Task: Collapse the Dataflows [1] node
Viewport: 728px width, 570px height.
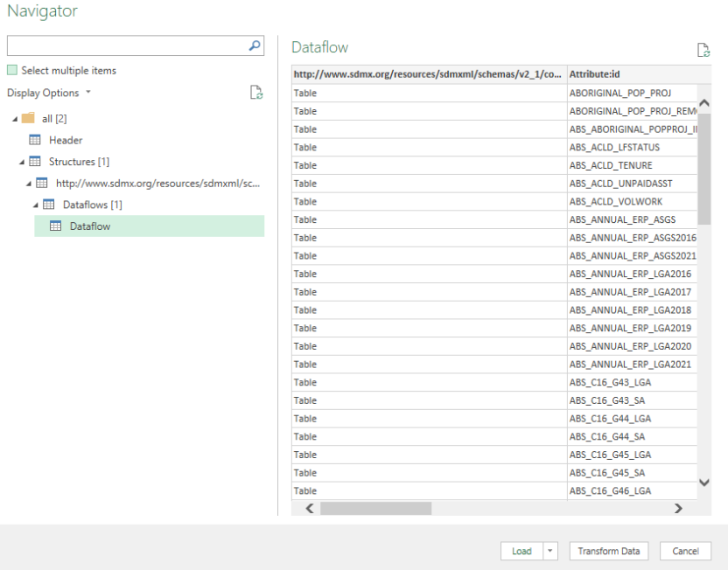Action: 36,204
